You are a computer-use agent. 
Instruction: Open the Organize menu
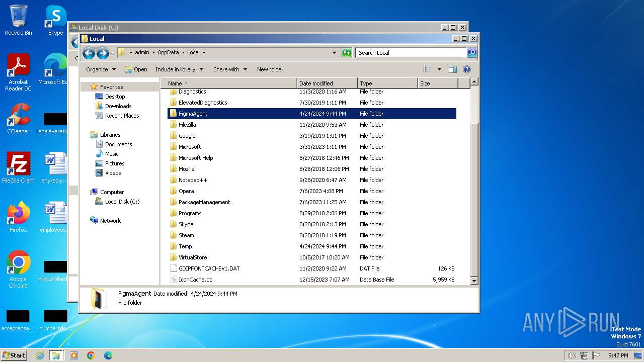click(x=101, y=69)
